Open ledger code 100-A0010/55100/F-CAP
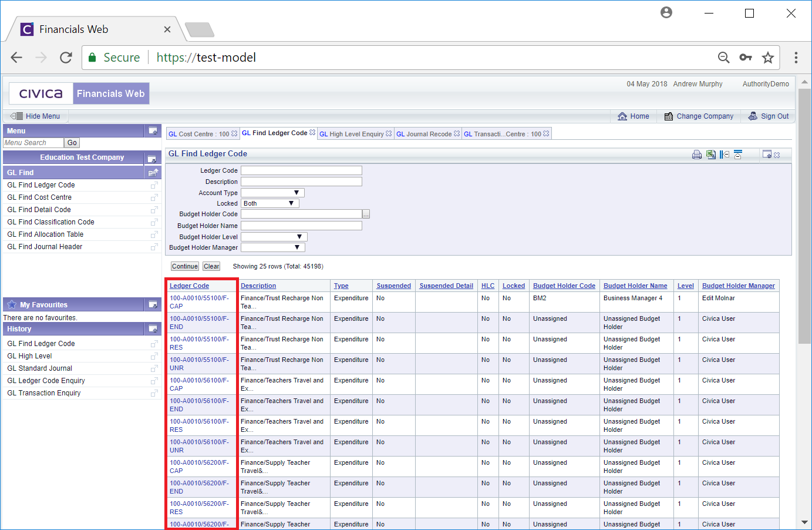The width and height of the screenshot is (812, 530). 199,302
